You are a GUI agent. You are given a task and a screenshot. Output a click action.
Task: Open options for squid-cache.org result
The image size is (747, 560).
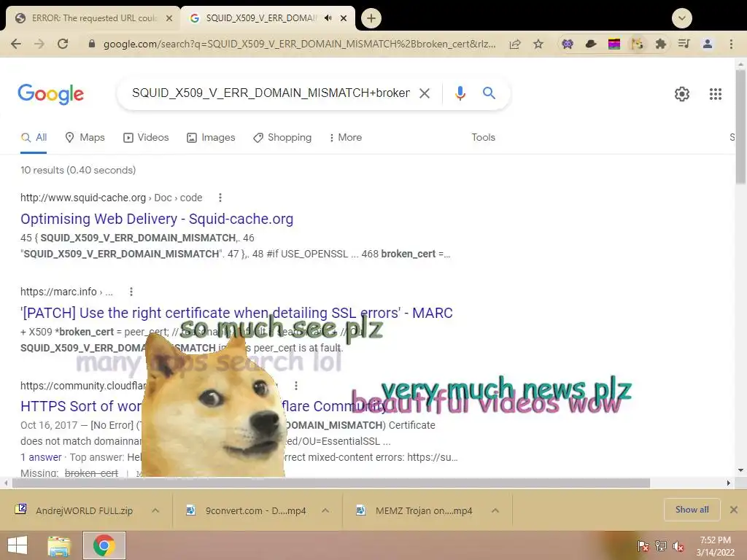pos(220,198)
